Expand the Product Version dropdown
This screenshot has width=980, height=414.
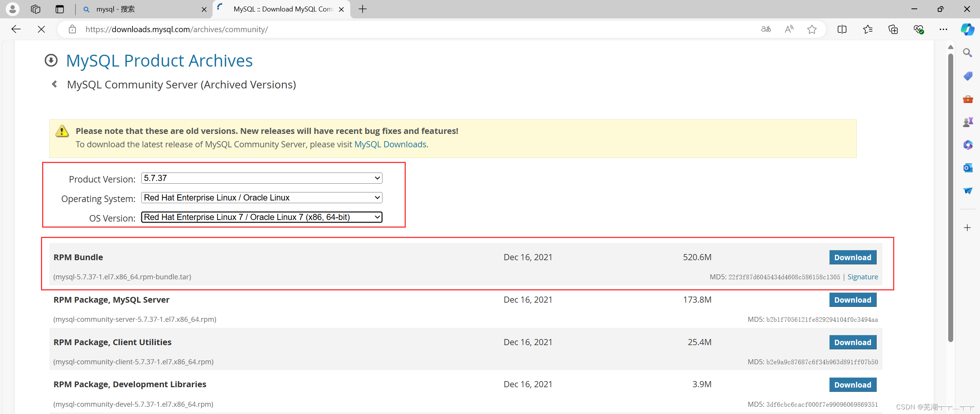(262, 178)
